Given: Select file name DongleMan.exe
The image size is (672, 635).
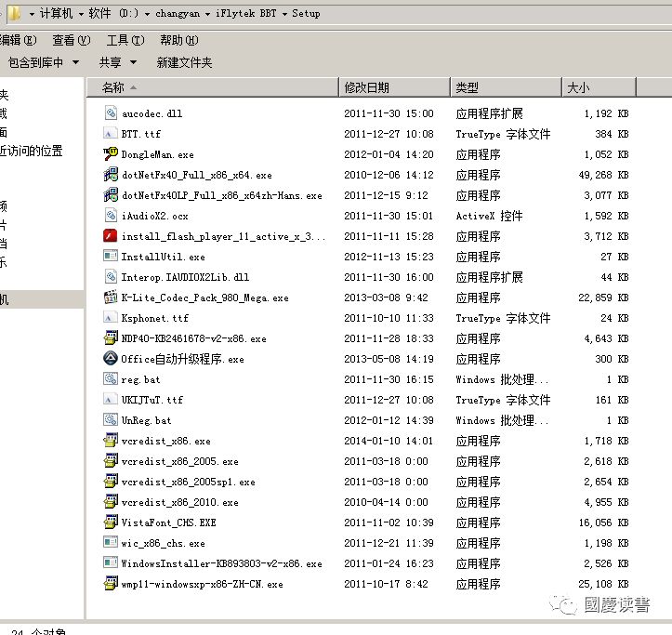Looking at the screenshot, I should click(x=157, y=154).
